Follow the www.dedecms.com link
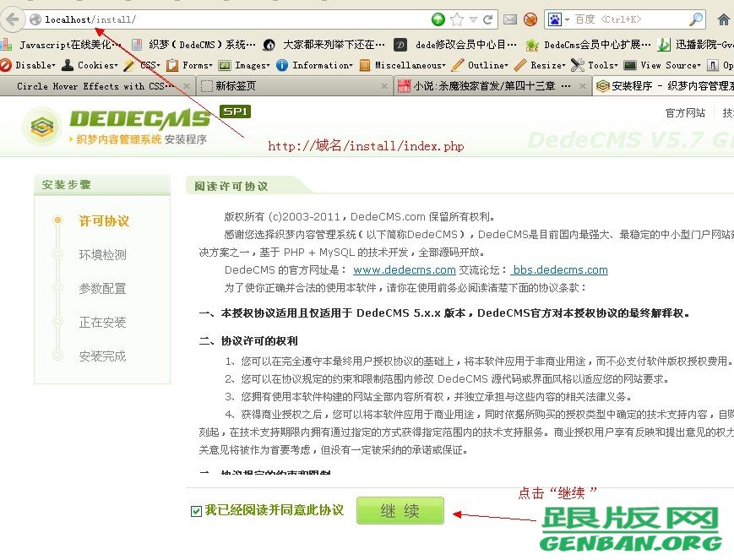 pos(405,269)
